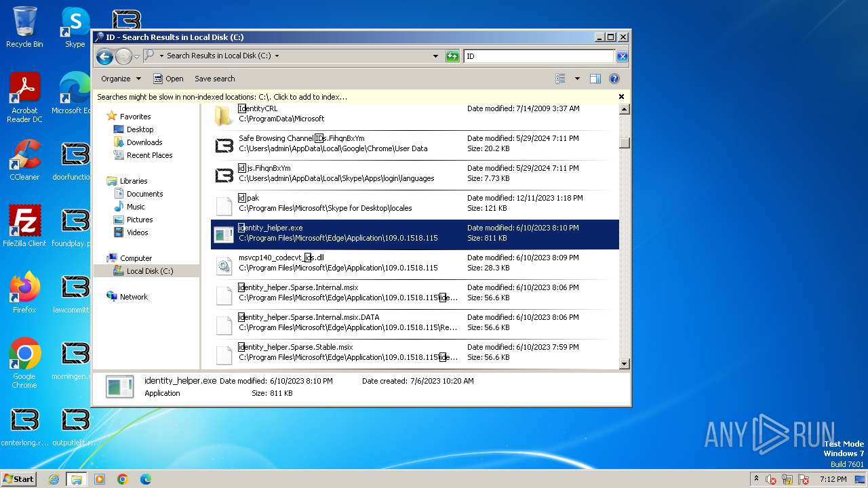Open Skype desktop shortcut
The image size is (868, 488).
point(75,28)
